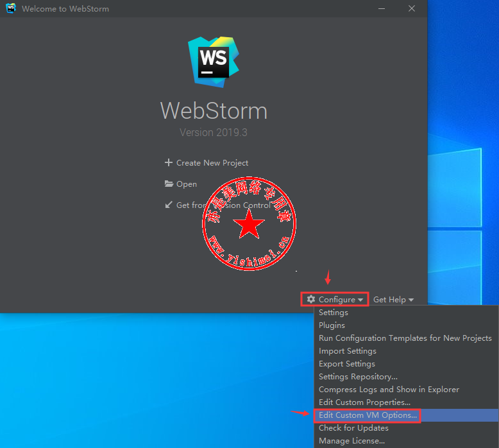The width and height of the screenshot is (499, 448).
Task: Pick Import Settings from the menu
Action: pyautogui.click(x=407, y=351)
